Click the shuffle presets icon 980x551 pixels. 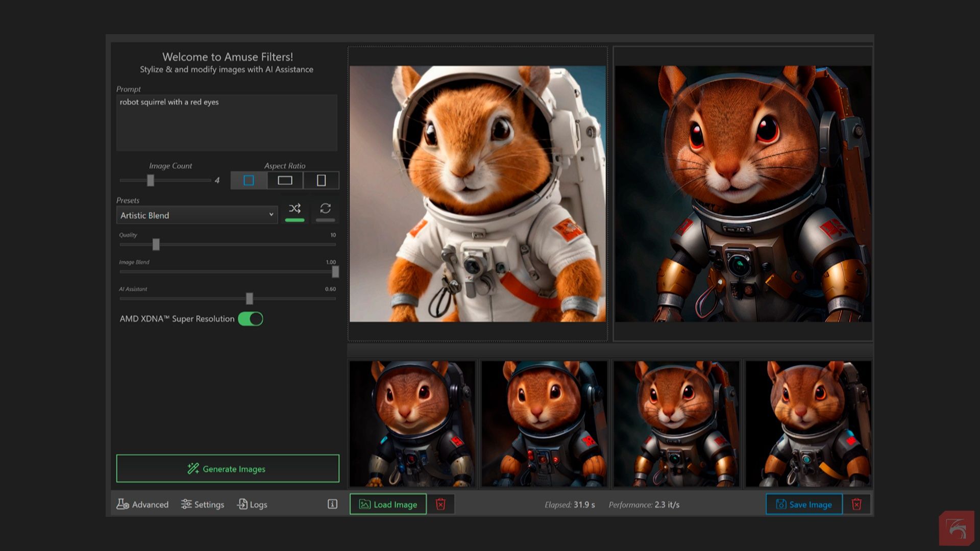(x=295, y=209)
